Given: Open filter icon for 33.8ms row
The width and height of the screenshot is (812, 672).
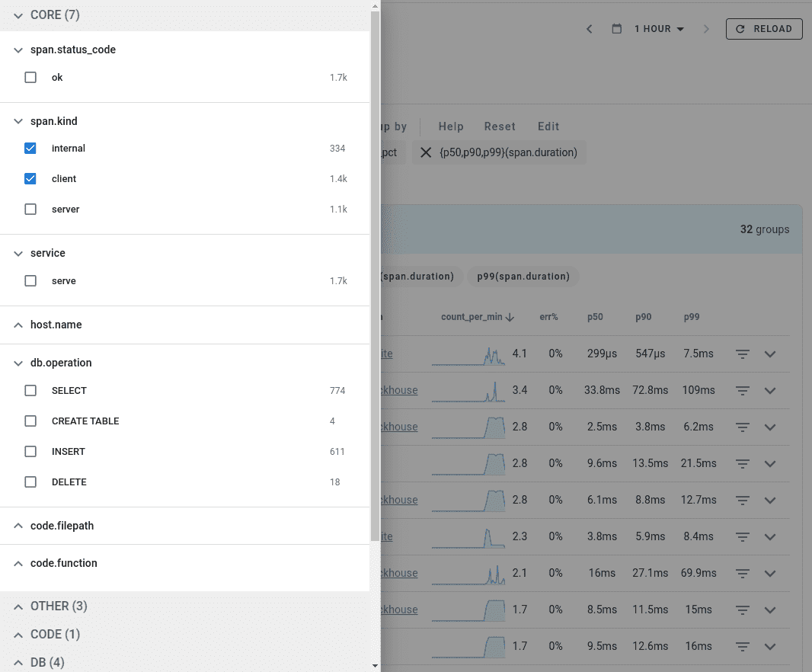Looking at the screenshot, I should [x=743, y=391].
